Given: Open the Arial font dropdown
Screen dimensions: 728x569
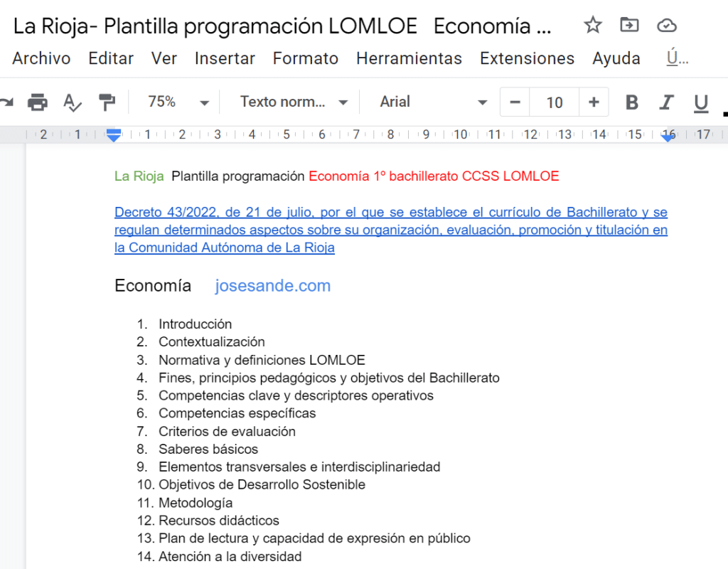Looking at the screenshot, I should pos(433,102).
